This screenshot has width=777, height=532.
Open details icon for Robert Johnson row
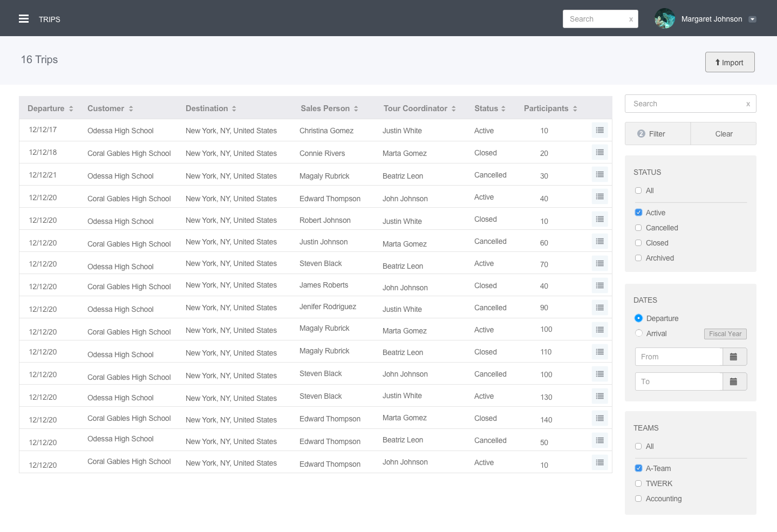[x=599, y=219]
